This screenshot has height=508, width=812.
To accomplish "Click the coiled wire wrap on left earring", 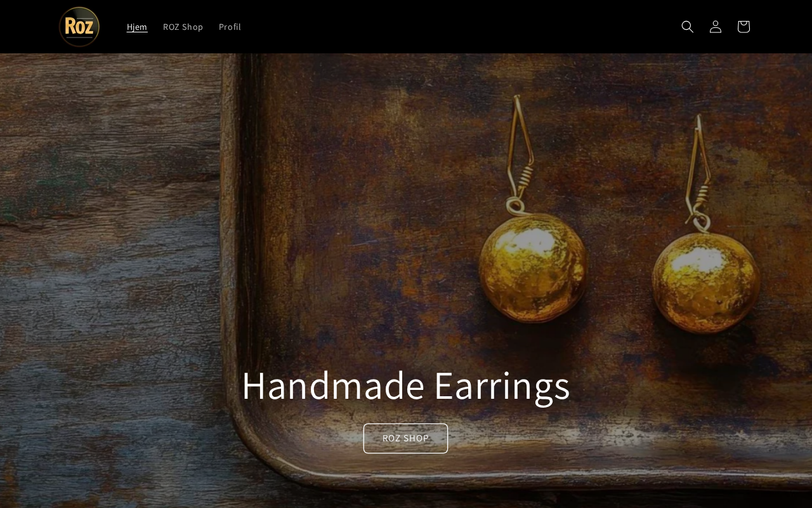I will point(521,184).
